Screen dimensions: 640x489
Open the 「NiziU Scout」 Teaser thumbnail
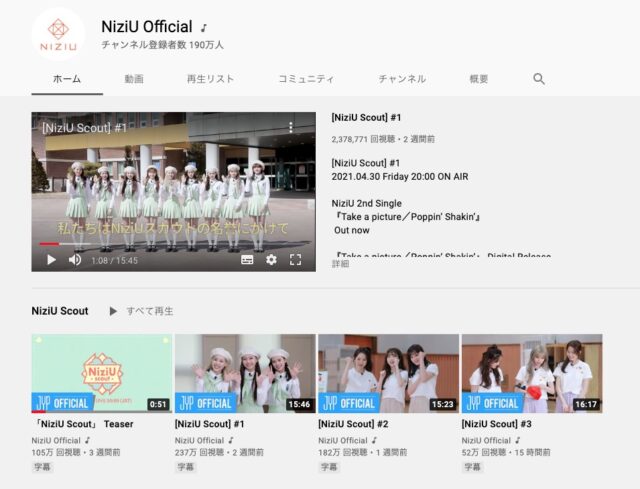[x=102, y=373]
